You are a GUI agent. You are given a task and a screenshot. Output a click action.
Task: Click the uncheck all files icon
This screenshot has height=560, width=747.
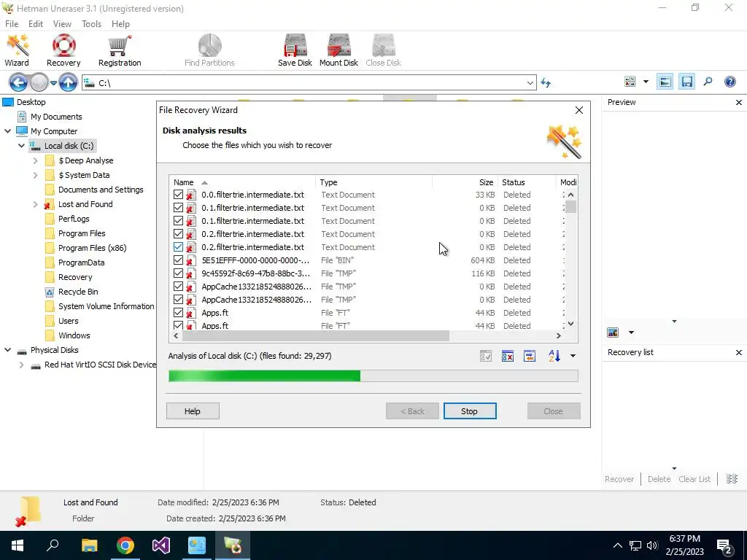(508, 356)
